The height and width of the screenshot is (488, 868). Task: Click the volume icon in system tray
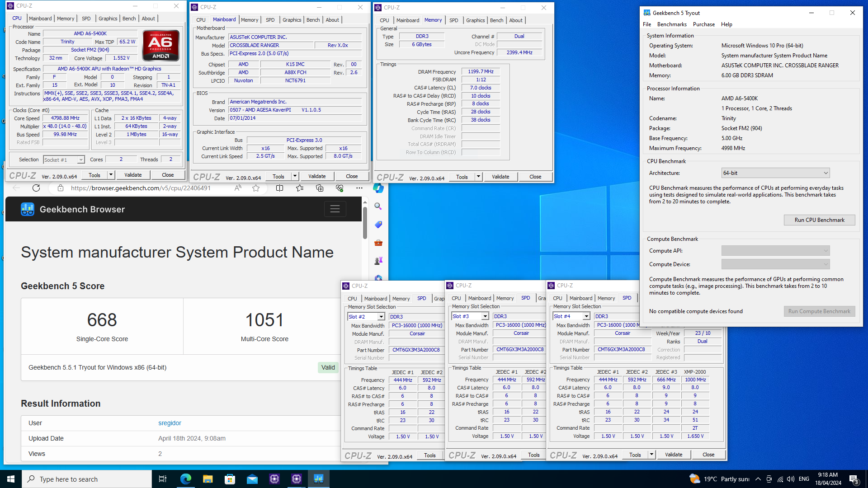(791, 479)
